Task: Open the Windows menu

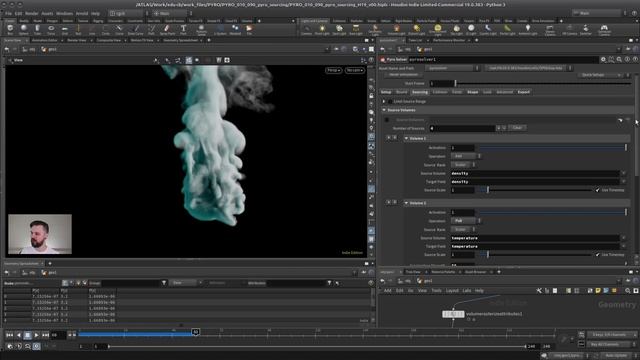Action: click(64, 13)
